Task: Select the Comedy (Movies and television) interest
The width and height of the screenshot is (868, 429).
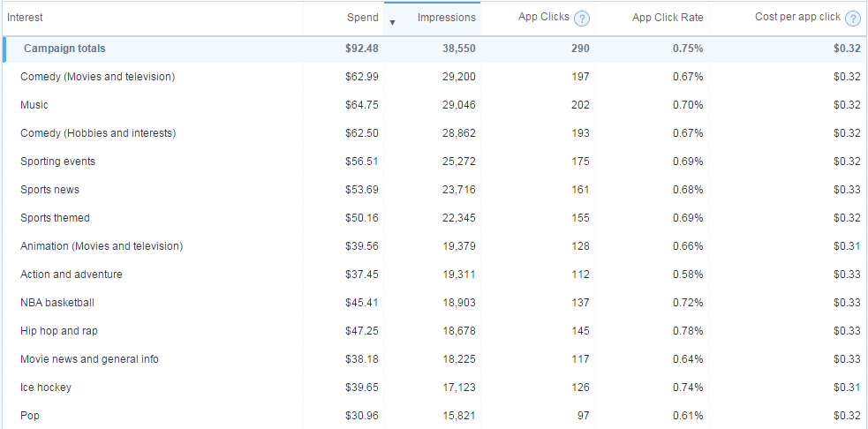Action: click(x=97, y=77)
